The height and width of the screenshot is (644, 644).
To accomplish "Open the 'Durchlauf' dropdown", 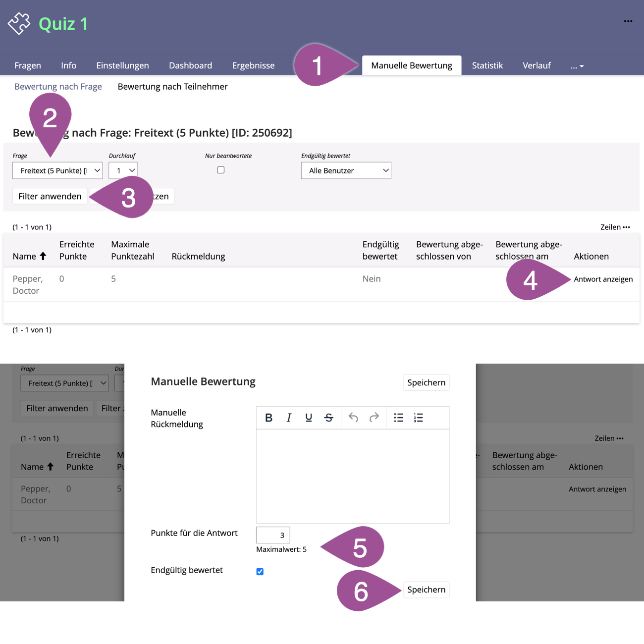I will pos(123,170).
